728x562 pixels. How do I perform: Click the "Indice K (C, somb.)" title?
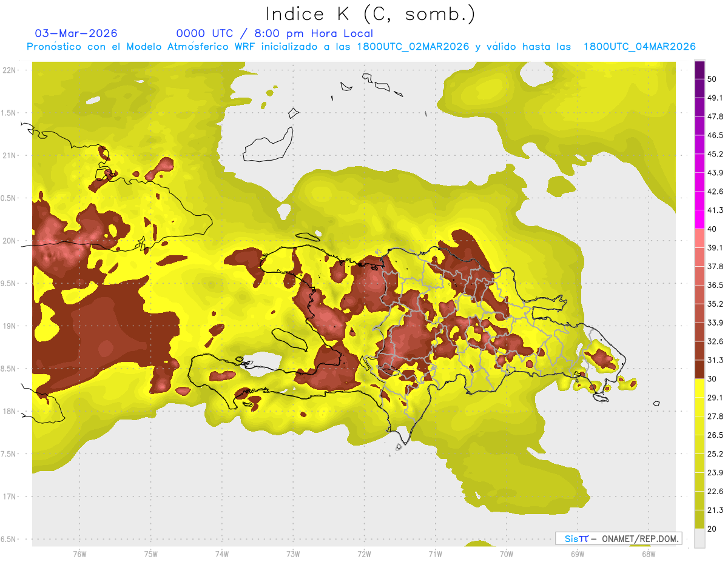[x=370, y=15]
